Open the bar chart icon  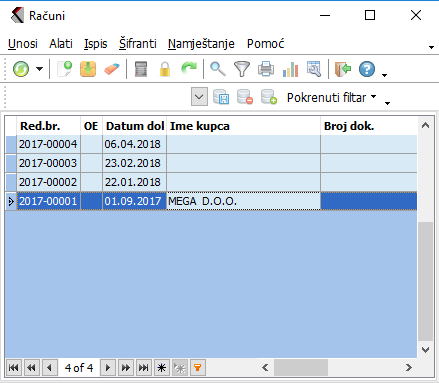(290, 69)
